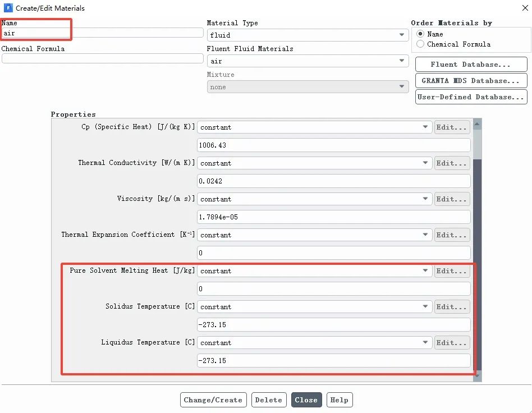Click Edit button for Viscosity

[452, 199]
